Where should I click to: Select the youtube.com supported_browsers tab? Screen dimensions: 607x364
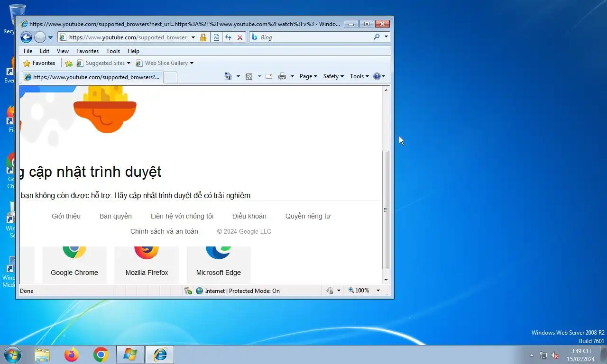[92, 77]
